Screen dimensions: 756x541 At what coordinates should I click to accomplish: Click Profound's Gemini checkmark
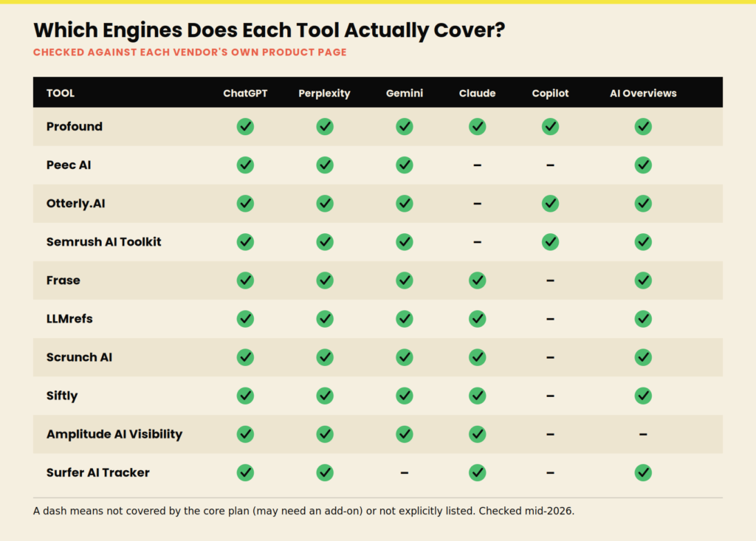pos(404,126)
